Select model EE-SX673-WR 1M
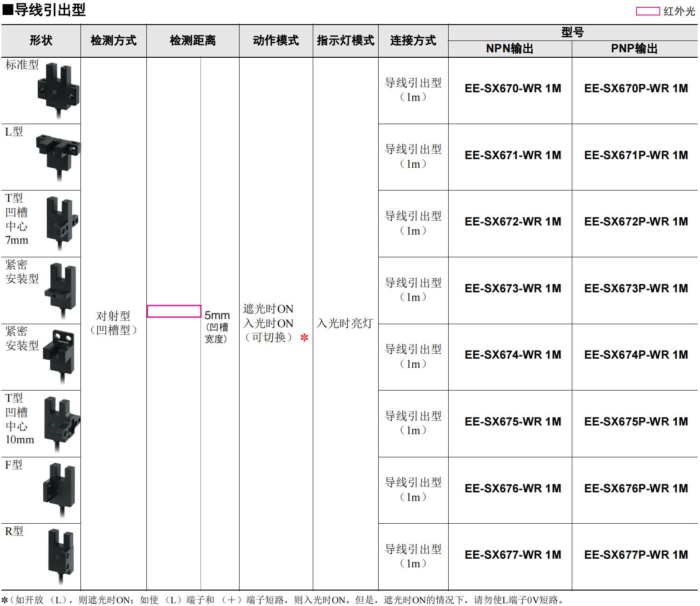 (513, 288)
